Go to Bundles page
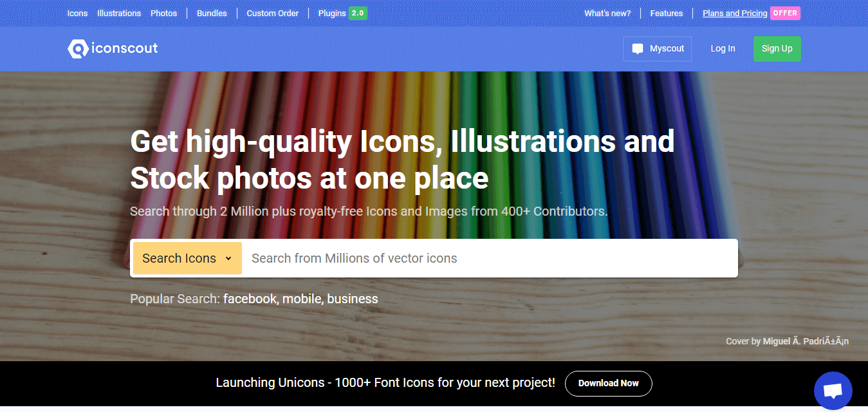The height and width of the screenshot is (412, 868). tap(212, 13)
